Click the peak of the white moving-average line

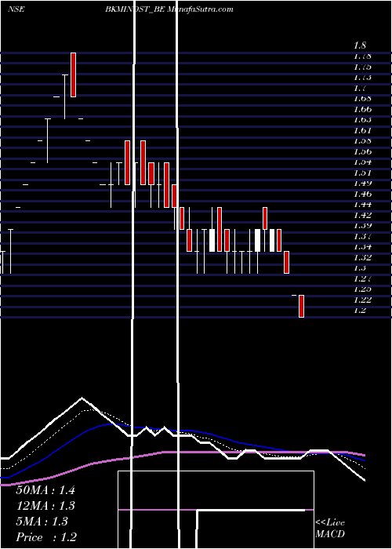point(82,398)
